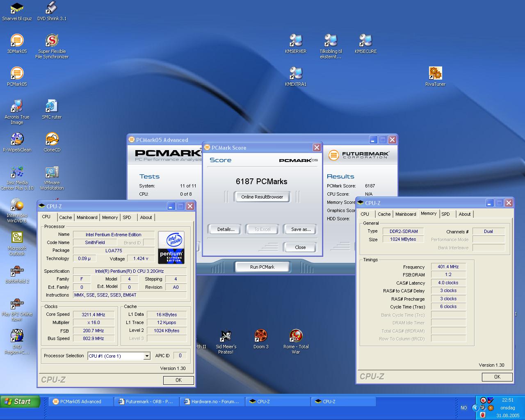The width and height of the screenshot is (525, 420).
Task: Open the SMC ruter shortcut
Action: coord(52,110)
